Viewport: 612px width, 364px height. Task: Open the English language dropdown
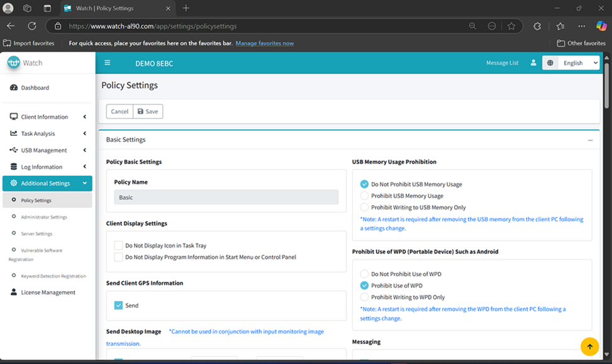571,63
